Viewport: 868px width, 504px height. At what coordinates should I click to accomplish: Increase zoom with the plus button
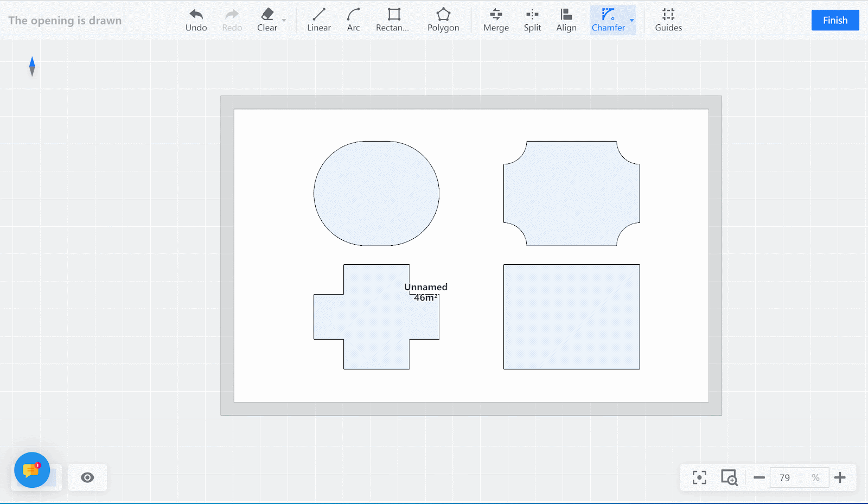pos(840,477)
